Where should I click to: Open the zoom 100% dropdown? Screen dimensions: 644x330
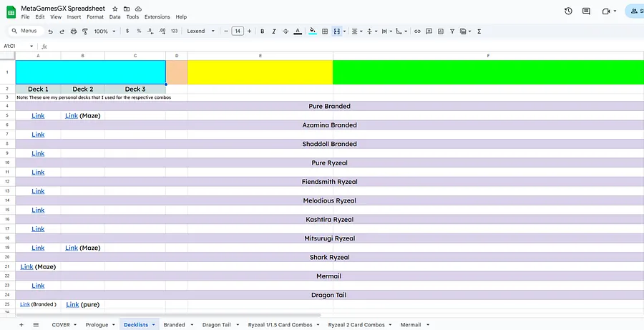104,31
